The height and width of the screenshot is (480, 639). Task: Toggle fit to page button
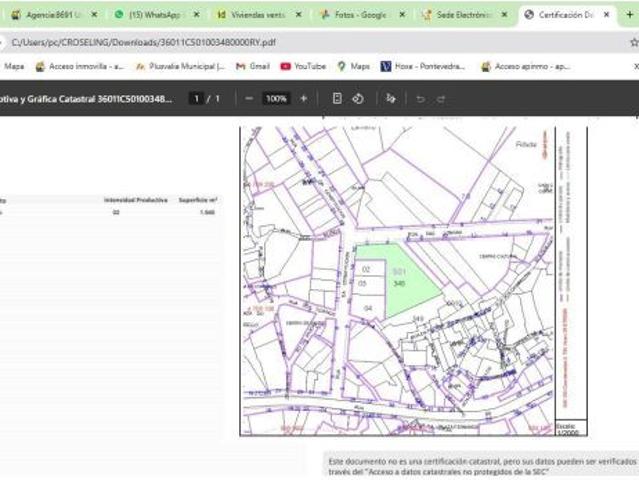point(337,99)
